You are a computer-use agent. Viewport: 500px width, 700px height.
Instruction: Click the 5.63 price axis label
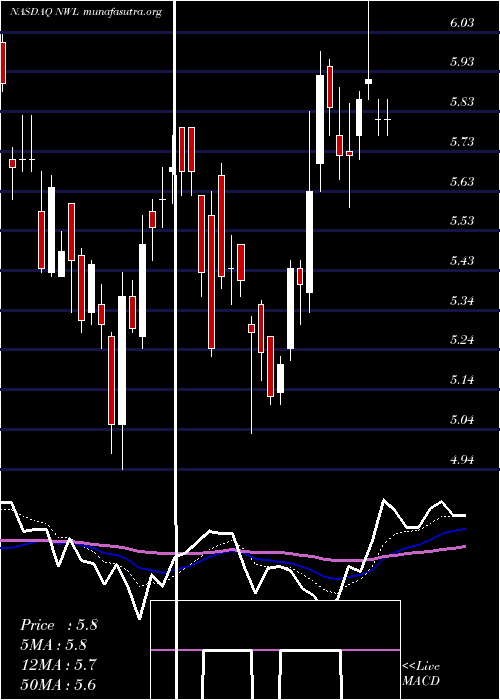pos(462,181)
